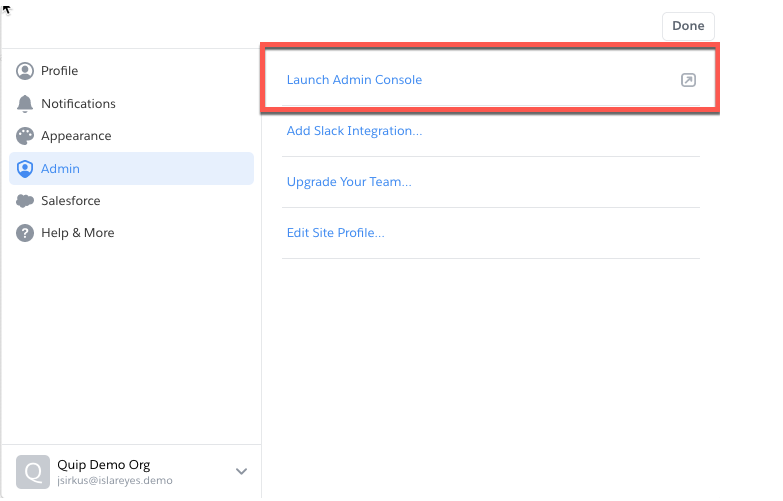
Task: Click the Salesforce cloud icon
Action: pyautogui.click(x=25, y=201)
